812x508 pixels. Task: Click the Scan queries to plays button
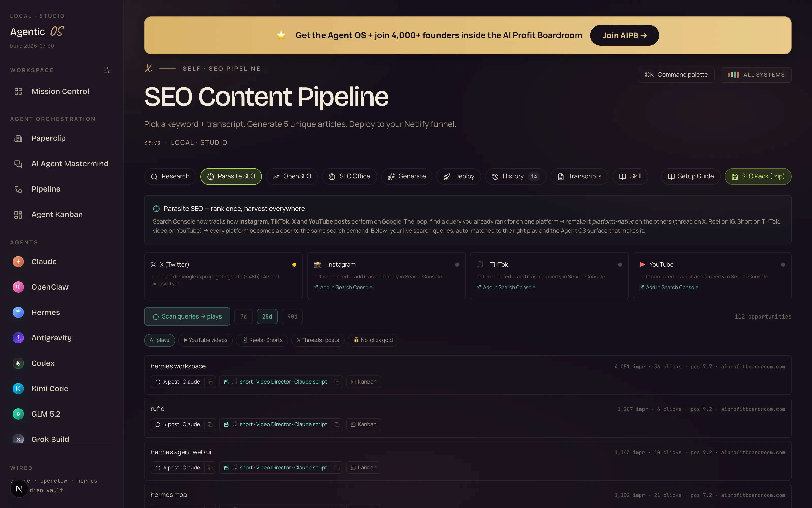coord(187,316)
